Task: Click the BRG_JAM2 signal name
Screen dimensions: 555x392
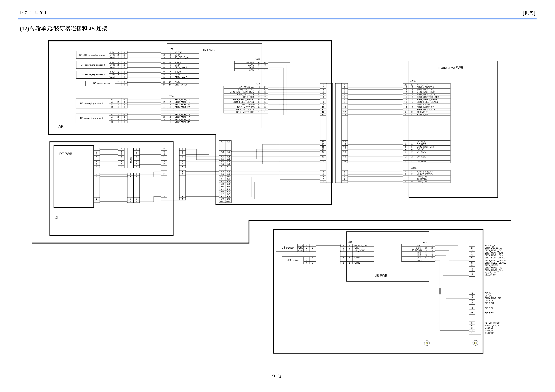Action: click(181, 77)
